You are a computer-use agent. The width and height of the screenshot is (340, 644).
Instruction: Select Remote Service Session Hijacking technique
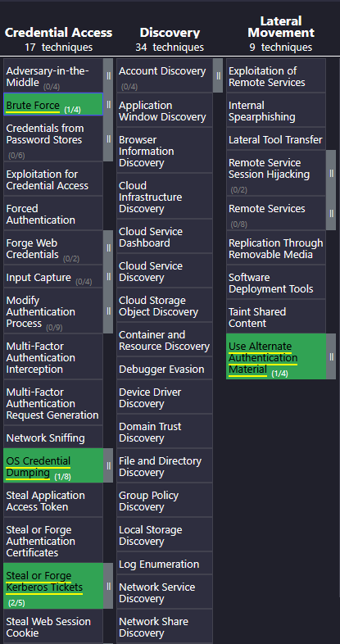coord(276,174)
